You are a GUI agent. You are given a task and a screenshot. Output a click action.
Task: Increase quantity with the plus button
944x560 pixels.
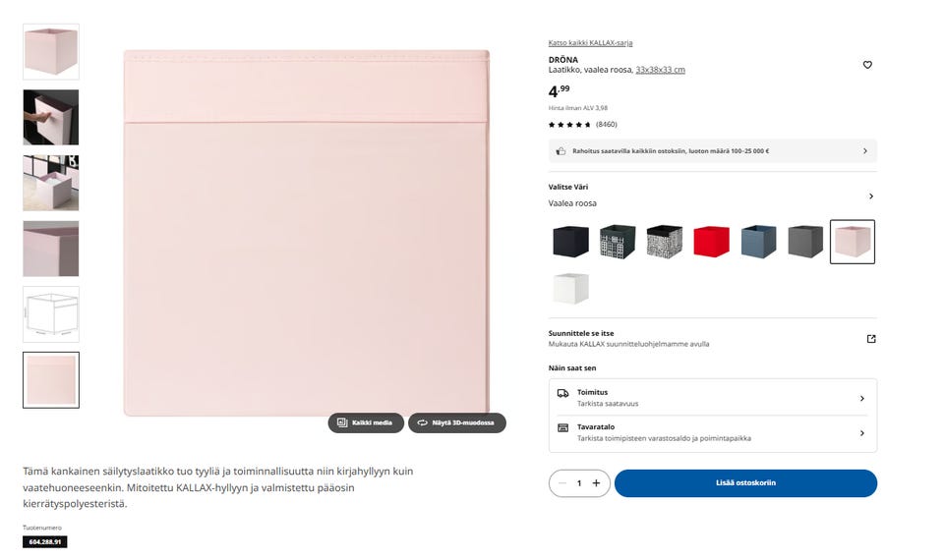tap(596, 483)
